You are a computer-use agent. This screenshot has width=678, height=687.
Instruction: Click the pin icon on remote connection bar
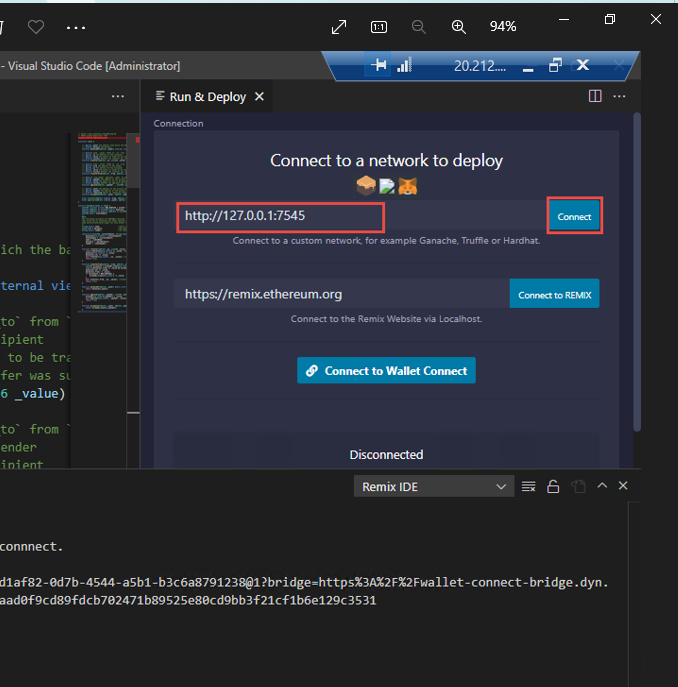point(379,65)
